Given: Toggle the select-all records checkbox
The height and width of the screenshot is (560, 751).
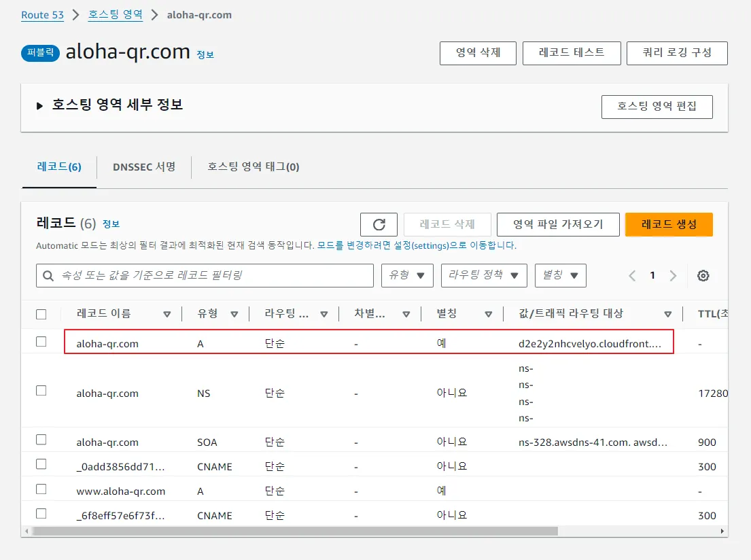Looking at the screenshot, I should click(x=41, y=314).
